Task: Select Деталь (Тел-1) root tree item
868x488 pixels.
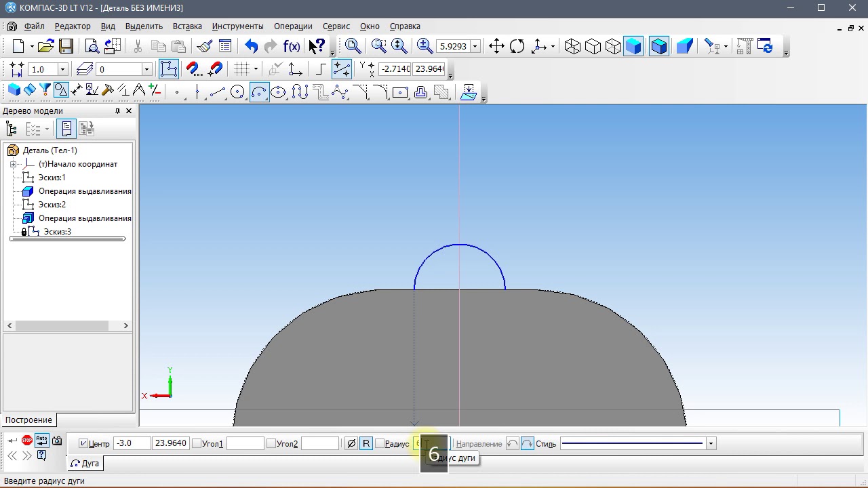Action: [x=50, y=150]
